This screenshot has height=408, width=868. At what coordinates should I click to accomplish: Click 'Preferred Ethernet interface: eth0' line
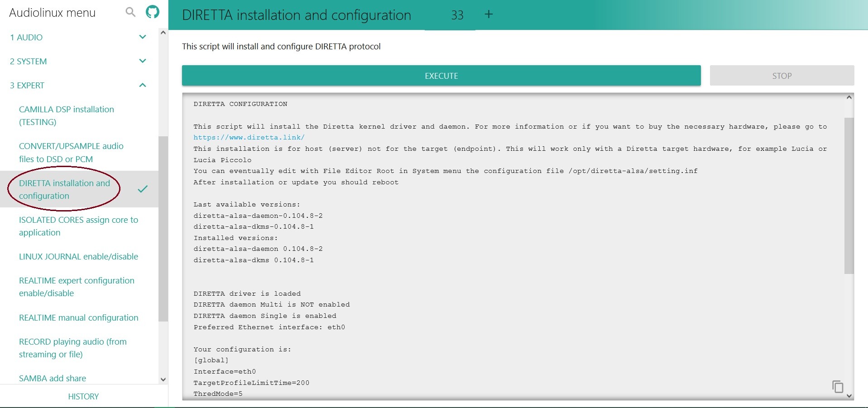point(269,327)
